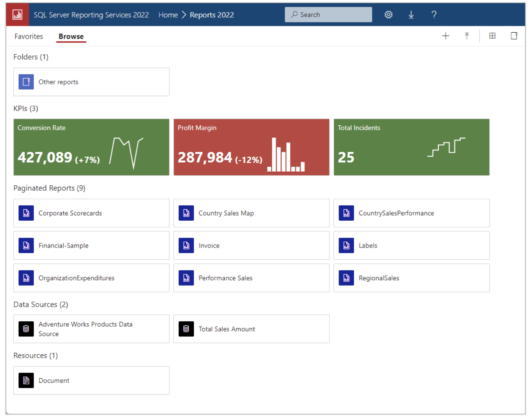Click the search magnifier icon
Image resolution: width=532 pixels, height=420 pixels.
point(294,14)
